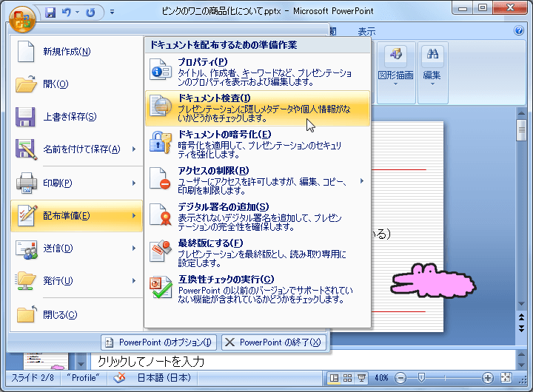The width and height of the screenshot is (533, 392).
Task: Open Customize Quick Access Toolbar dropdown
Action: 113,13
